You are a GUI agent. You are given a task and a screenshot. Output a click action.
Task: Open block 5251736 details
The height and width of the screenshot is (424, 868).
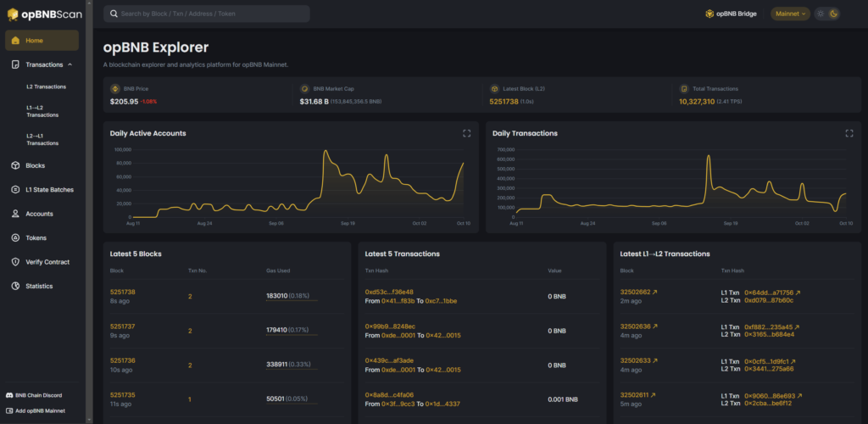pos(123,361)
